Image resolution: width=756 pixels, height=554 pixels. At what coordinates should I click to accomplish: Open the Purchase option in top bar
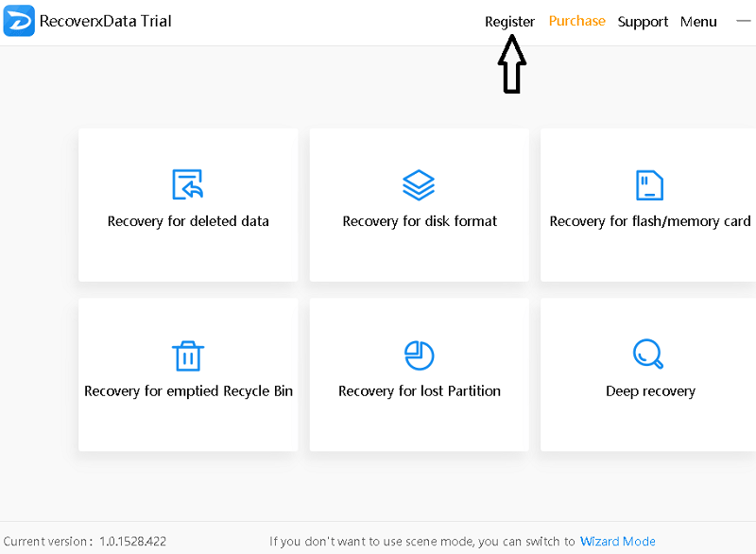pos(576,21)
